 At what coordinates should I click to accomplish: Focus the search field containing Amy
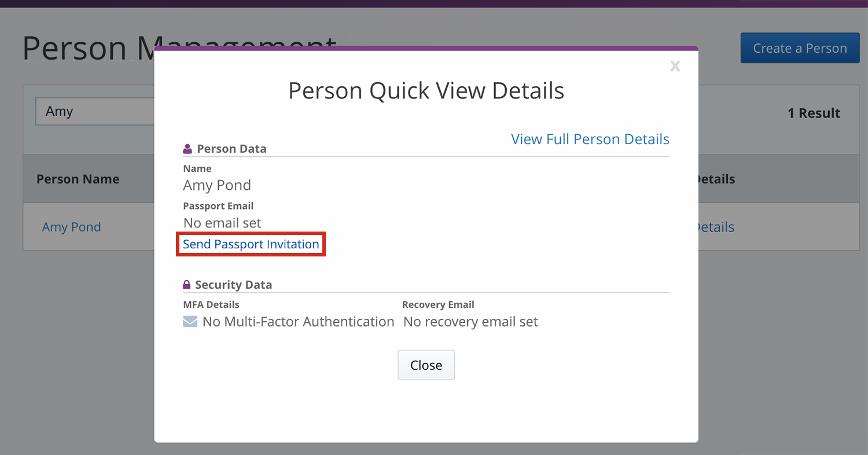pyautogui.click(x=93, y=111)
